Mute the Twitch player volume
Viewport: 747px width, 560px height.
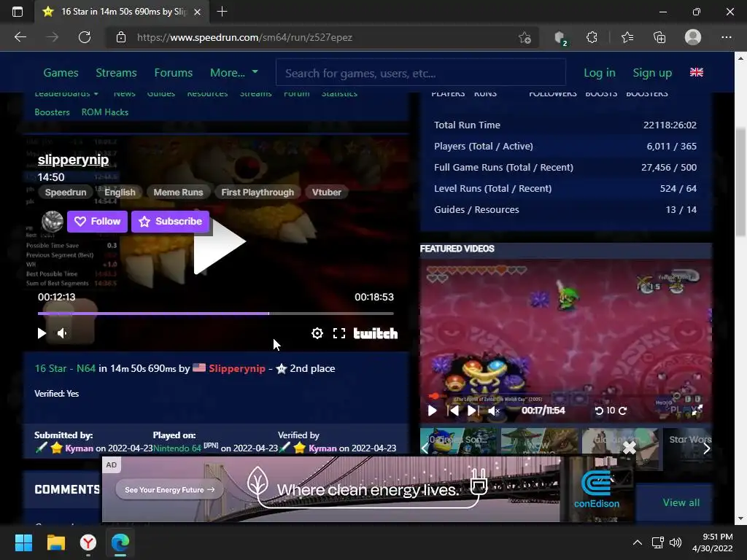click(62, 333)
